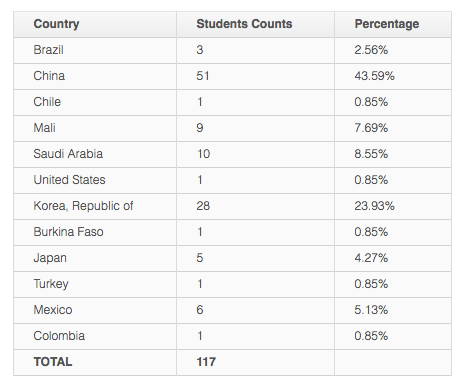The image size is (457, 386).
Task: Select the Brazil row cell
Action: (x=95, y=50)
